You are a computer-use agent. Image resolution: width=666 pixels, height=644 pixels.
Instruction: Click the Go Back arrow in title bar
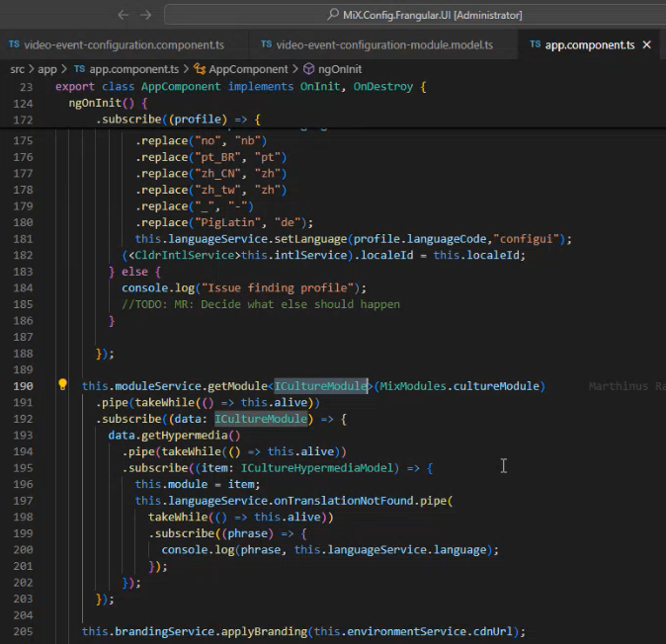(123, 15)
